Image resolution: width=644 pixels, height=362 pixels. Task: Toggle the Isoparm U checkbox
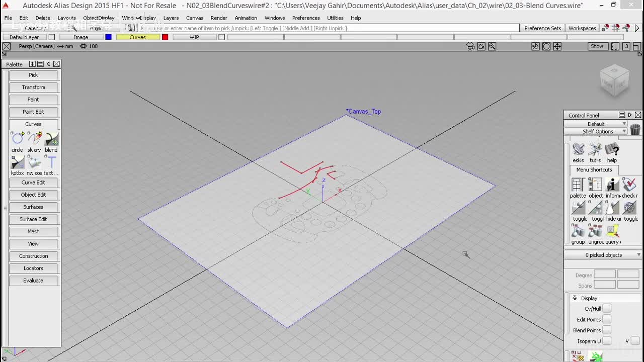click(x=607, y=341)
